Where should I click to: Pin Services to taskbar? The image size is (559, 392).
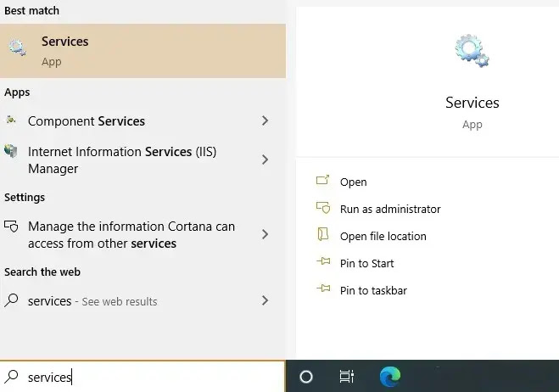pos(373,290)
